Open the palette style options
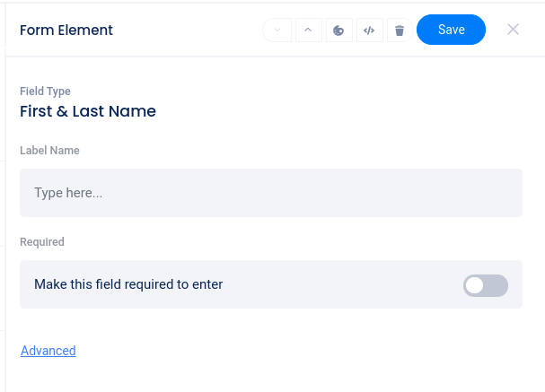 click(338, 30)
